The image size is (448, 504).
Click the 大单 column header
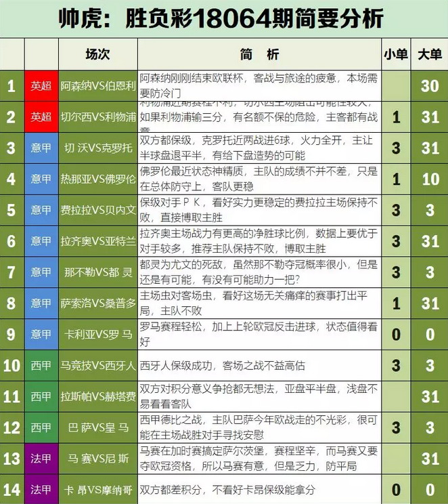[x=430, y=54]
